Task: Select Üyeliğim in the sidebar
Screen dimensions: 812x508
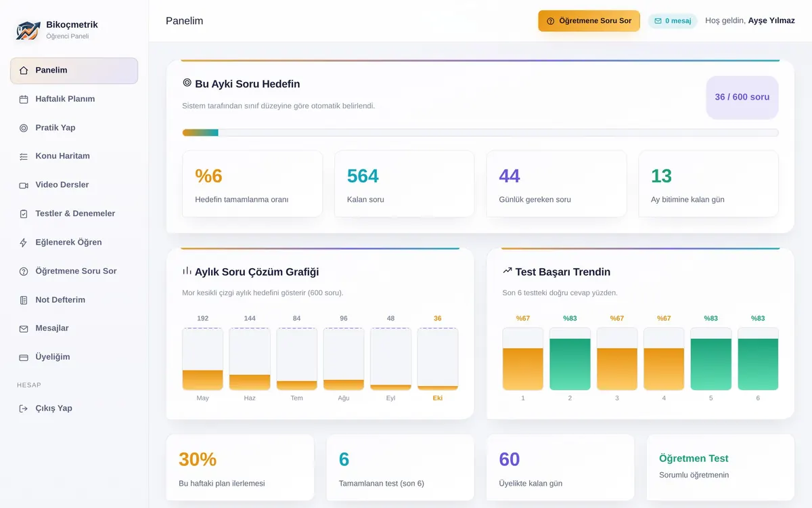Action: tap(74, 357)
